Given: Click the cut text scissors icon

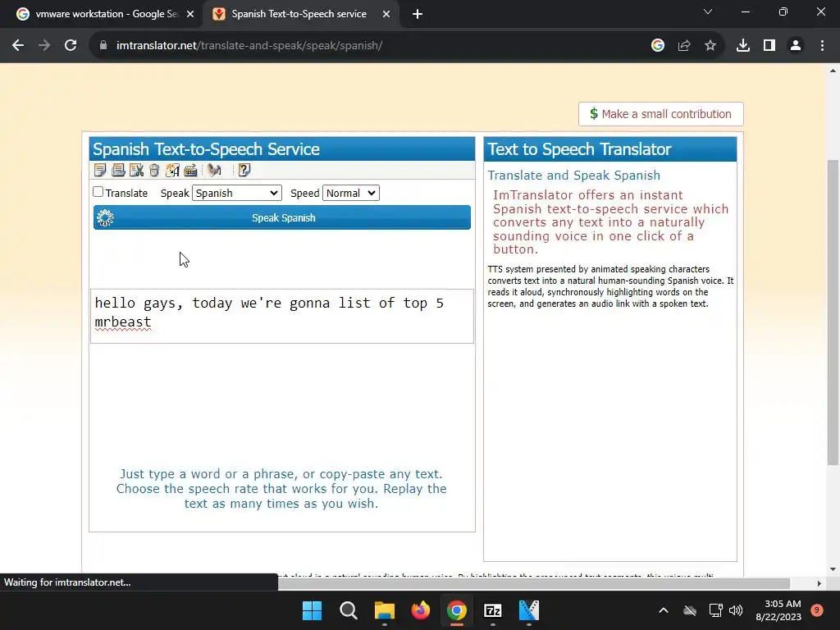Looking at the screenshot, I should tap(136, 171).
